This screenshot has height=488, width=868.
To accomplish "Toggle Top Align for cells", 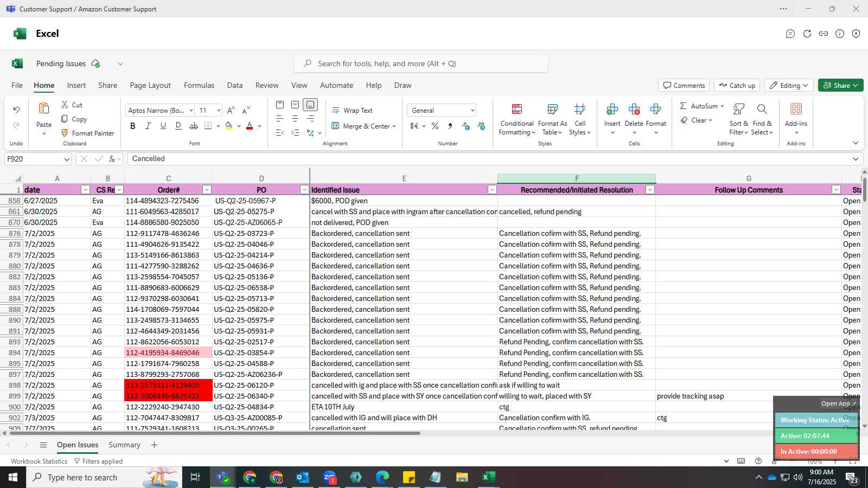I will point(280,105).
